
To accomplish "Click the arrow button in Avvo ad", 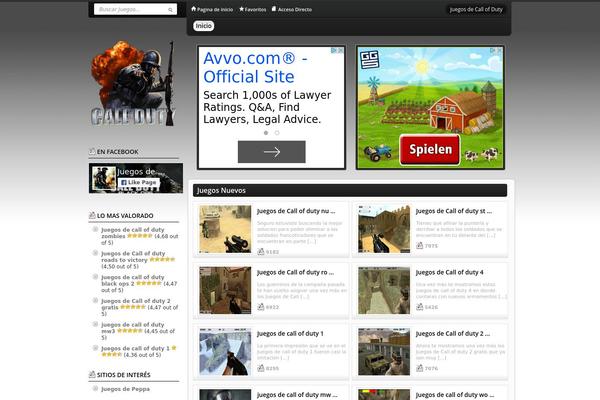I will pos(272,152).
